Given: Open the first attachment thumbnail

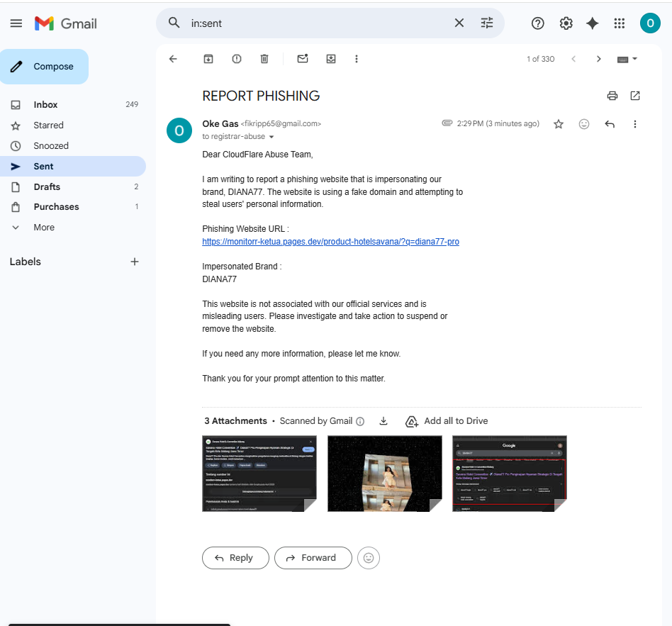Looking at the screenshot, I should click(x=259, y=474).
